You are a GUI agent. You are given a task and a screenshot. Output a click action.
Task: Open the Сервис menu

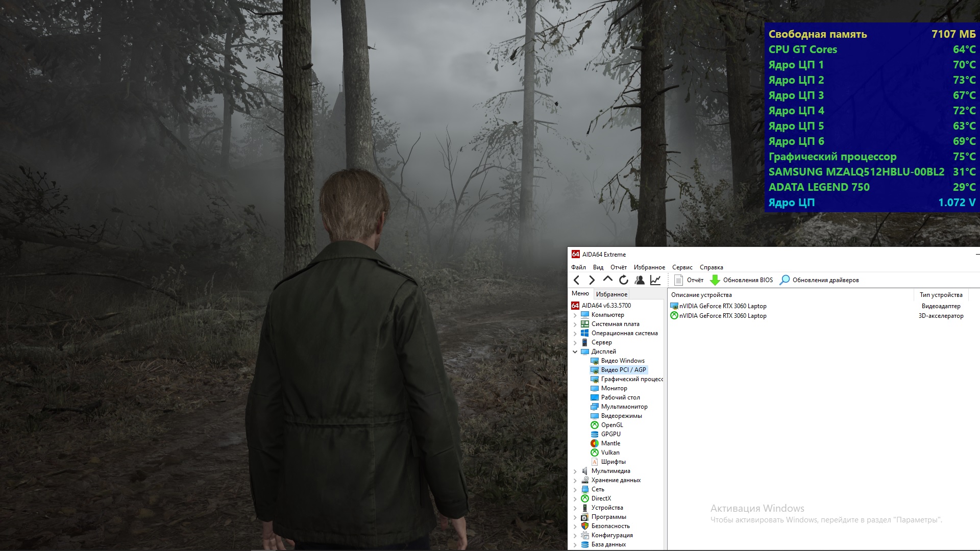click(x=682, y=267)
